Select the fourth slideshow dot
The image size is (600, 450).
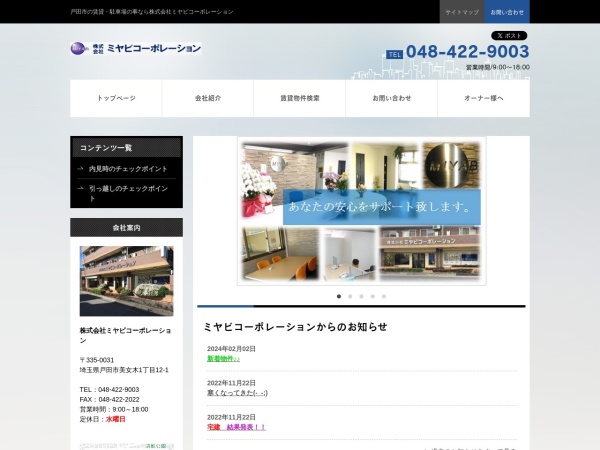(373, 296)
